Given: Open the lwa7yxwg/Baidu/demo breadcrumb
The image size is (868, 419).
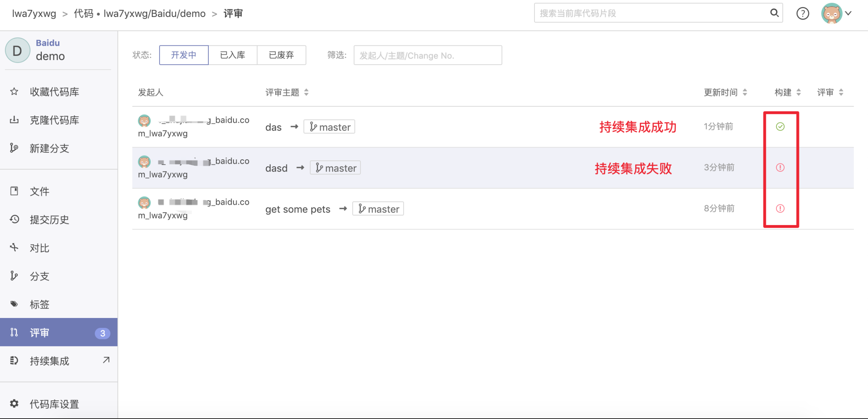Looking at the screenshot, I should click(154, 14).
